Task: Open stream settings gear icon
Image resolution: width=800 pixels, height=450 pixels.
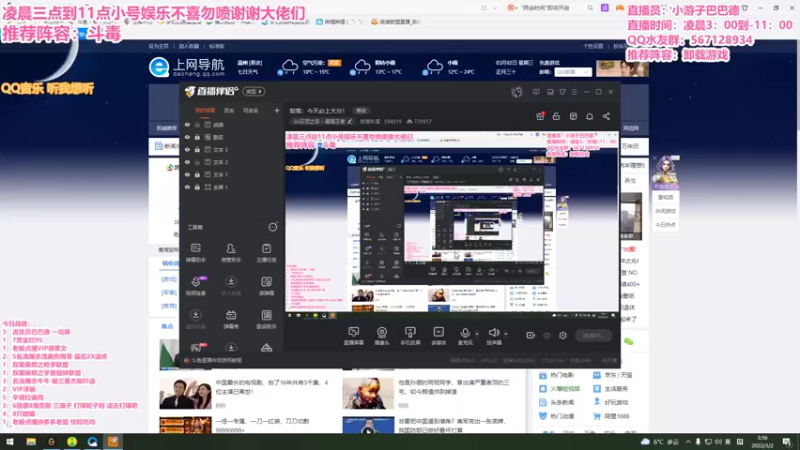Action: click(563, 336)
